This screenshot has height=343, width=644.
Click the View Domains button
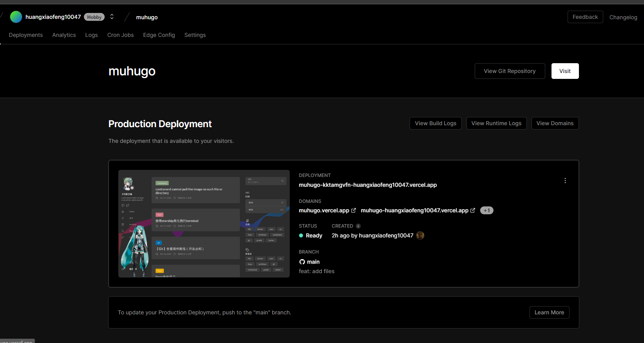(555, 123)
